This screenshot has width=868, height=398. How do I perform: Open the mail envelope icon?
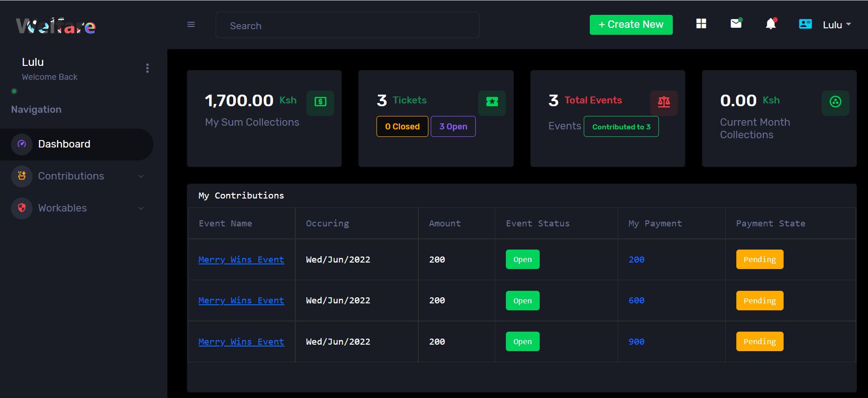point(736,24)
